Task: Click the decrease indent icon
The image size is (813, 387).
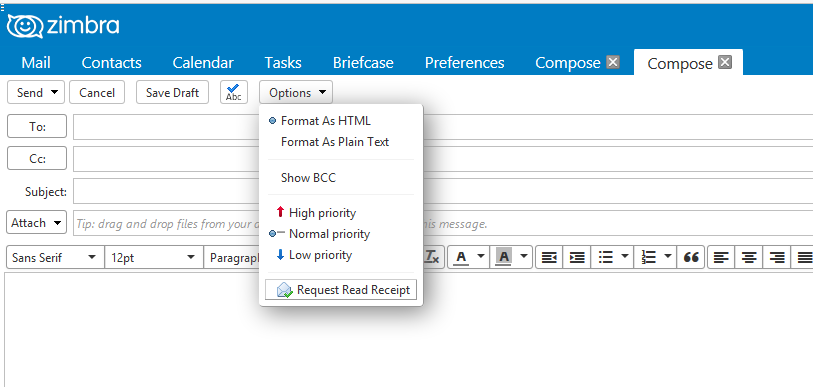Action: 549,257
